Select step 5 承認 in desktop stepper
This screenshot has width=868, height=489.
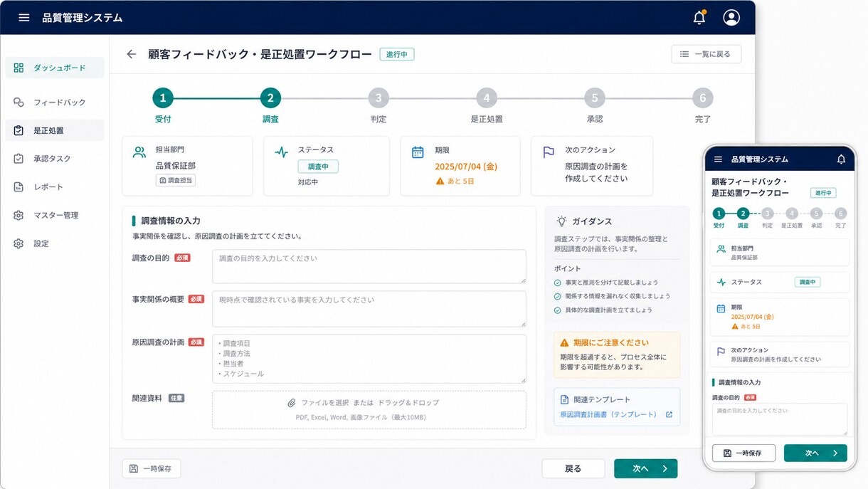click(595, 98)
